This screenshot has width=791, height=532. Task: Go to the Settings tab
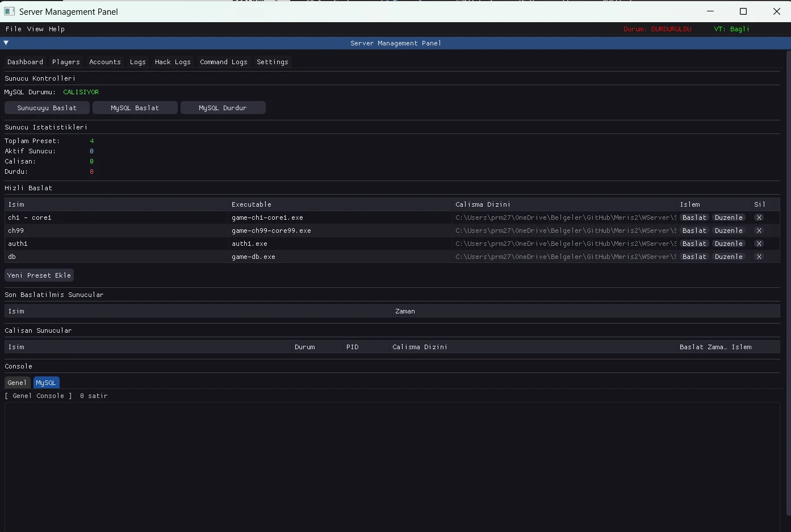(x=272, y=62)
